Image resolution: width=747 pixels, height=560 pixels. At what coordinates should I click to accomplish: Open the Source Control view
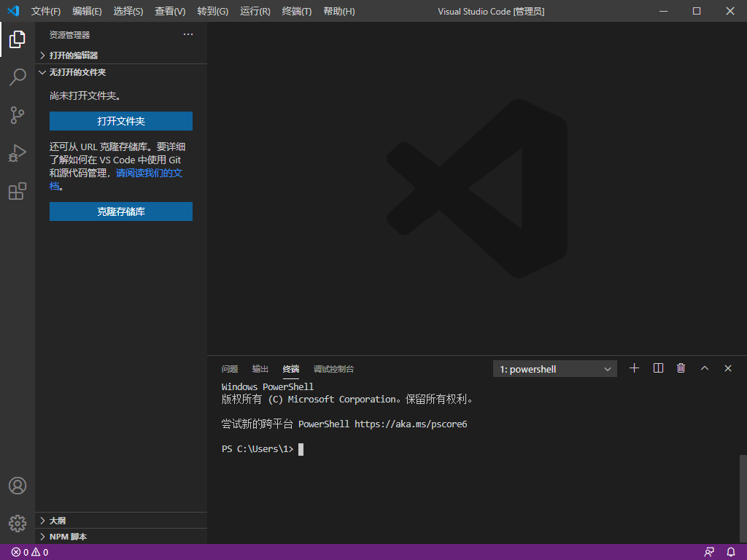(x=18, y=115)
